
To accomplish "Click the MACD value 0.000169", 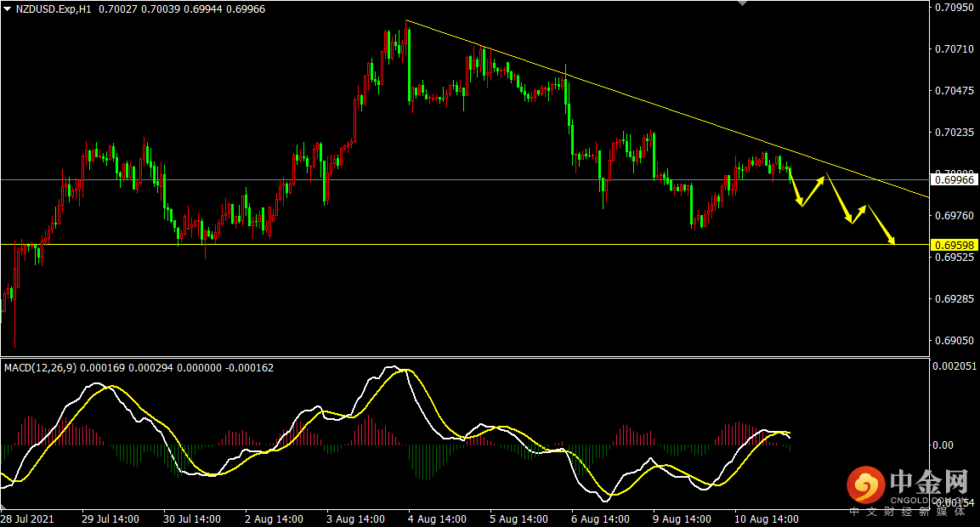I will (x=103, y=368).
